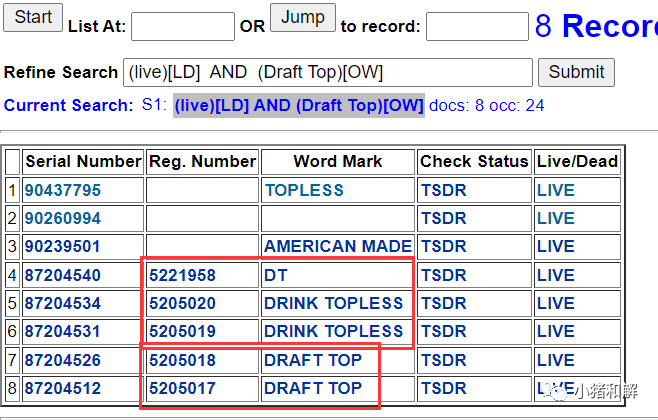Screen dimensions: 658x420
Task: Focus the to record input field
Action: coord(477,26)
